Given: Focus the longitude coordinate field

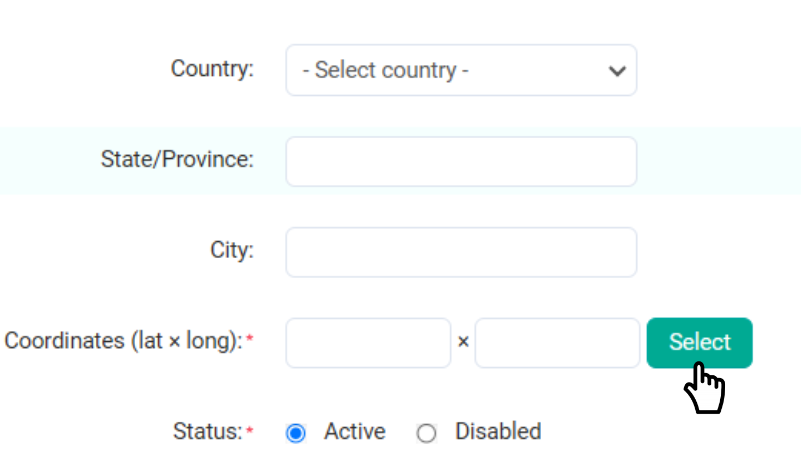Looking at the screenshot, I should pos(557,343).
